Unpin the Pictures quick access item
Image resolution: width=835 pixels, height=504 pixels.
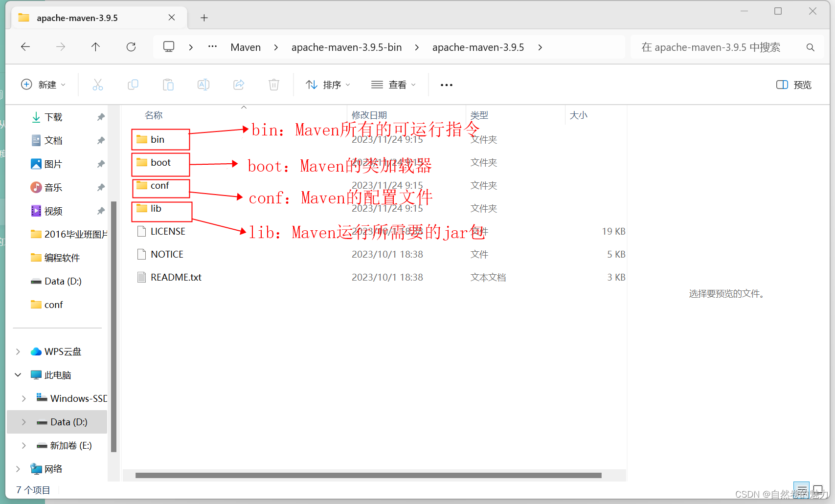[101, 164]
